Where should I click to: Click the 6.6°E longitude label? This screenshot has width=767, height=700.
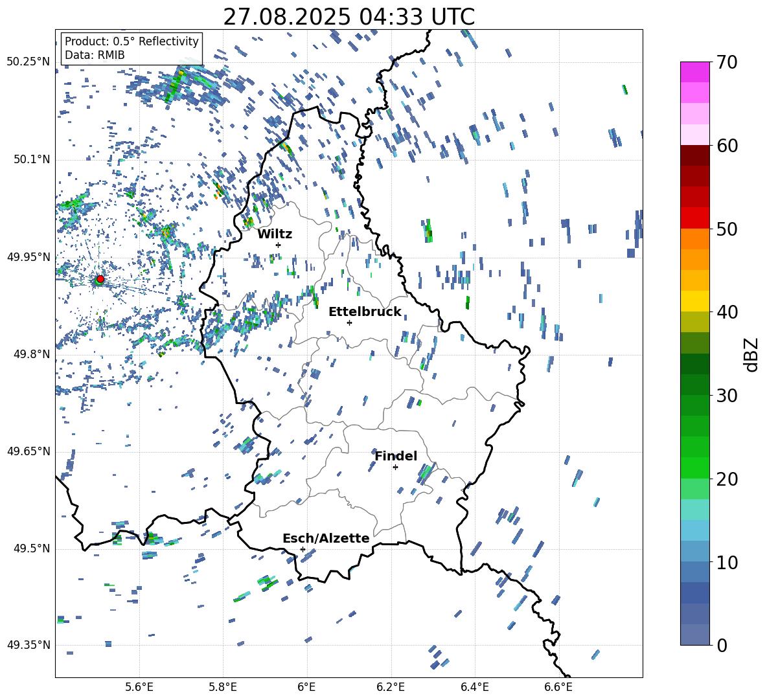point(558,687)
